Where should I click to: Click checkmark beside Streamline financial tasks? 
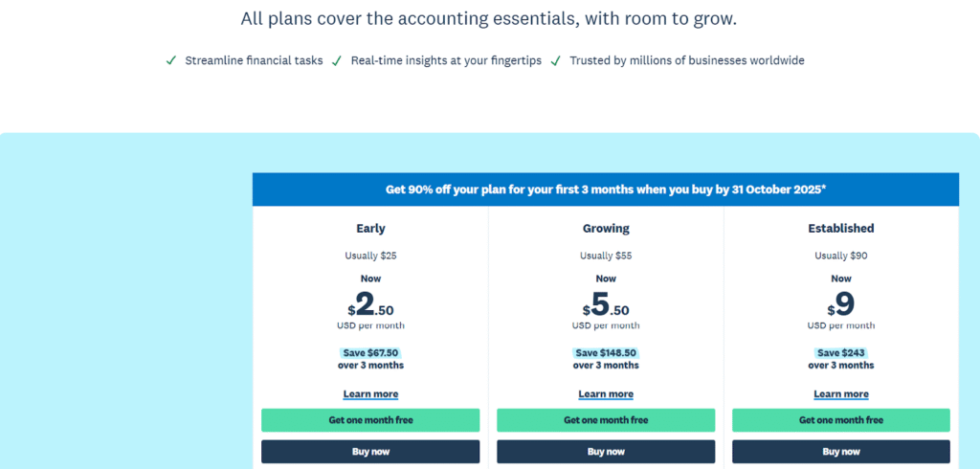coord(171,60)
